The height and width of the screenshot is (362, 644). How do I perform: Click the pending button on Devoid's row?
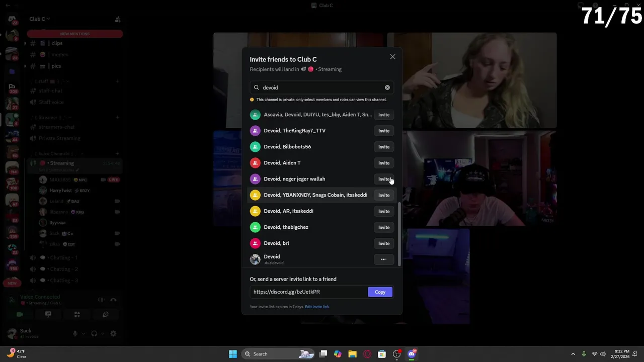pos(384,259)
